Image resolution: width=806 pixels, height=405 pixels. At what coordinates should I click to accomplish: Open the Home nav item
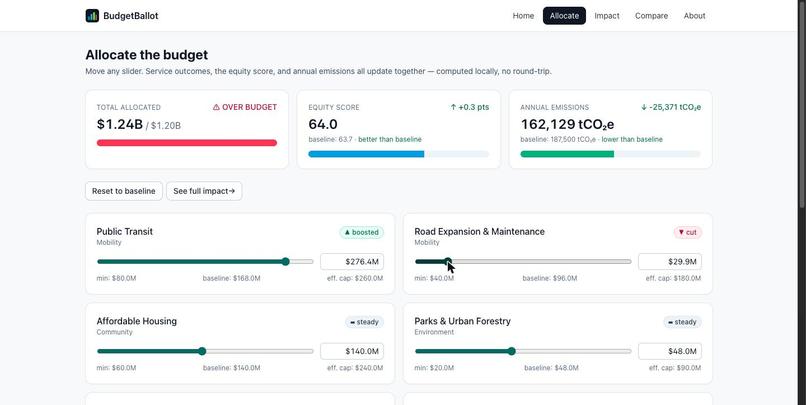(x=523, y=16)
